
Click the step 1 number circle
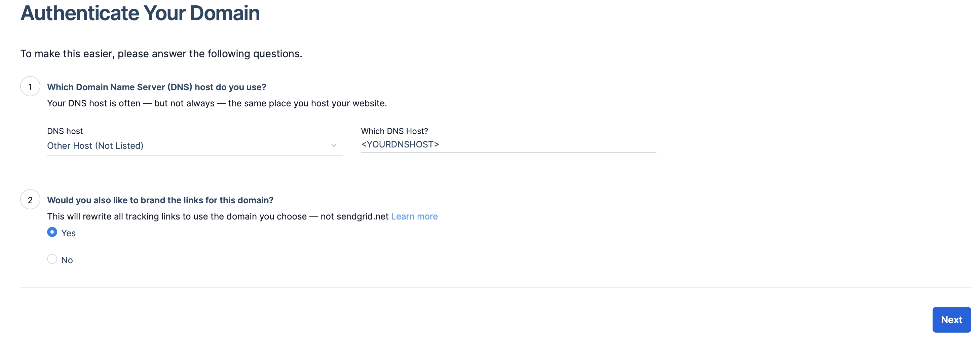click(x=30, y=87)
